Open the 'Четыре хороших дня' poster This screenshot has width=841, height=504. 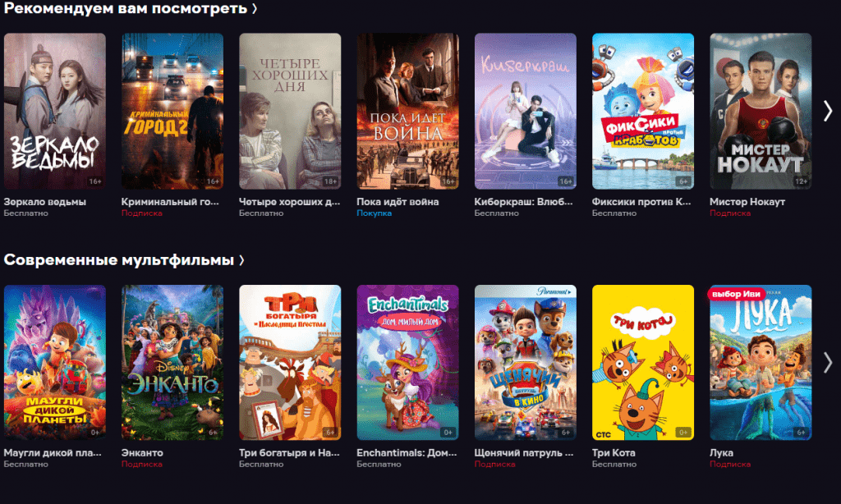[290, 111]
